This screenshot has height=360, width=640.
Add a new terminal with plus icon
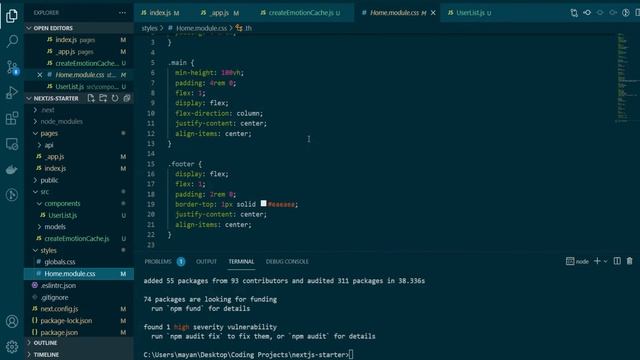[x=597, y=261]
